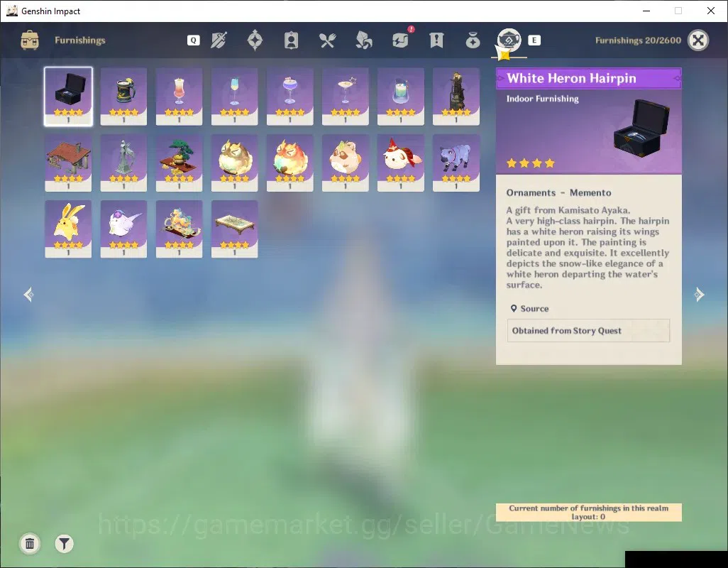The width and height of the screenshot is (728, 568).
Task: Click the Q previous-tab key hint
Action: [194, 40]
